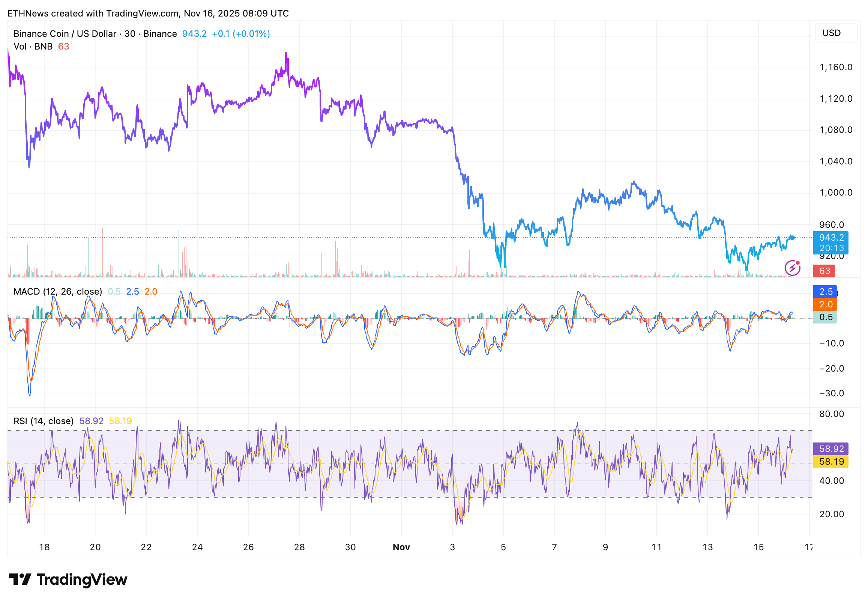Image resolution: width=868 pixels, height=602 pixels.
Task: Click the blue MACD 2.5 axis label
Action: click(x=825, y=292)
